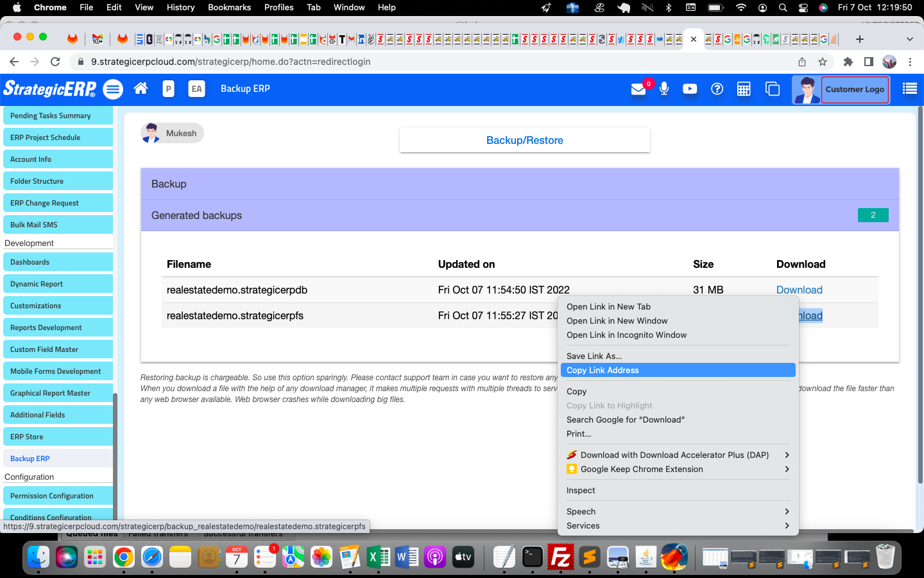Activate the microphone voice icon
Viewport: 924px width, 578px height.
click(x=664, y=89)
